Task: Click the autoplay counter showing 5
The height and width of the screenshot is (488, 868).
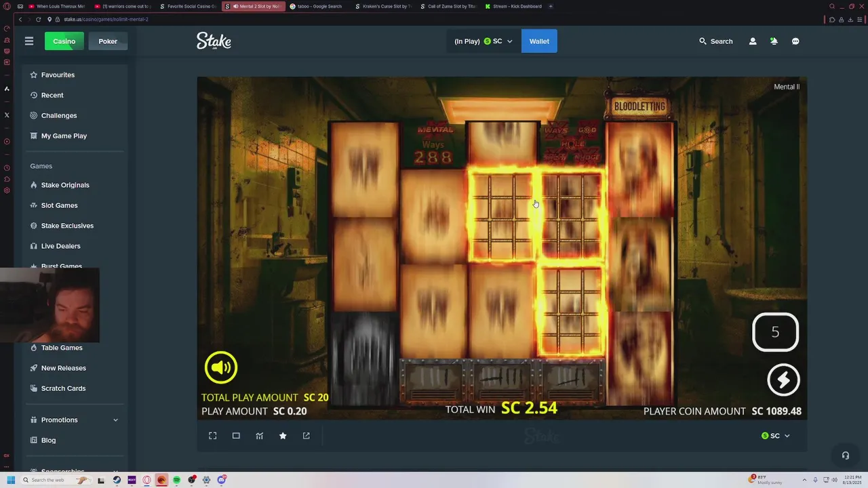Action: 776,332
